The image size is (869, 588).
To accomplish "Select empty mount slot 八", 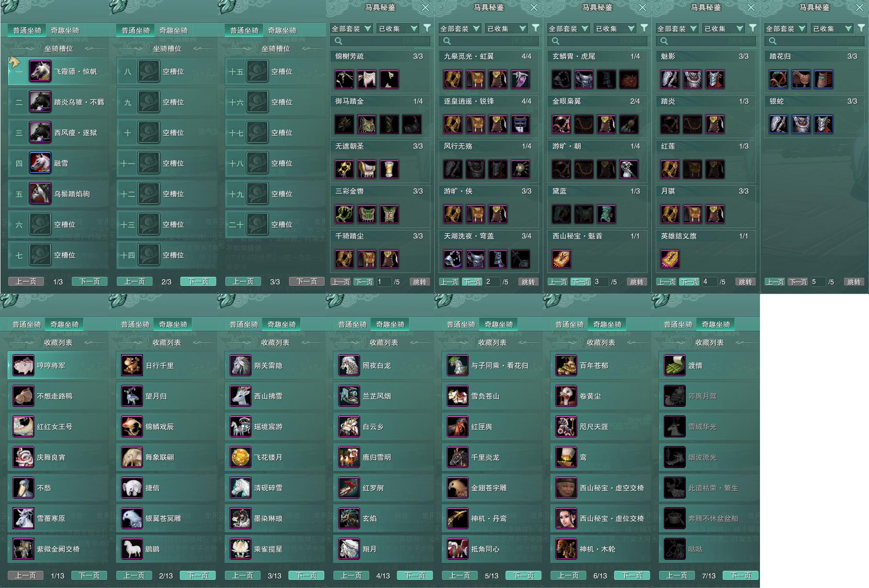I will pos(166,71).
